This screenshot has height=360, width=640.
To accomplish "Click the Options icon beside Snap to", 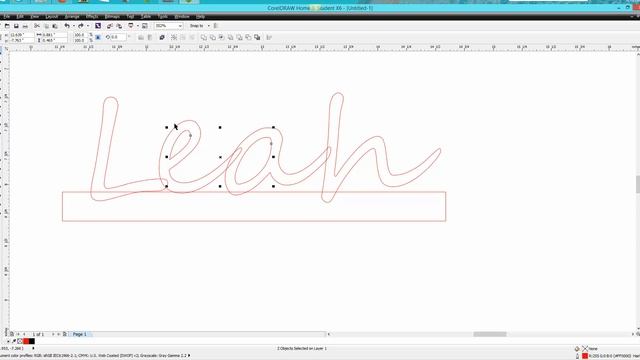I will (x=216, y=26).
